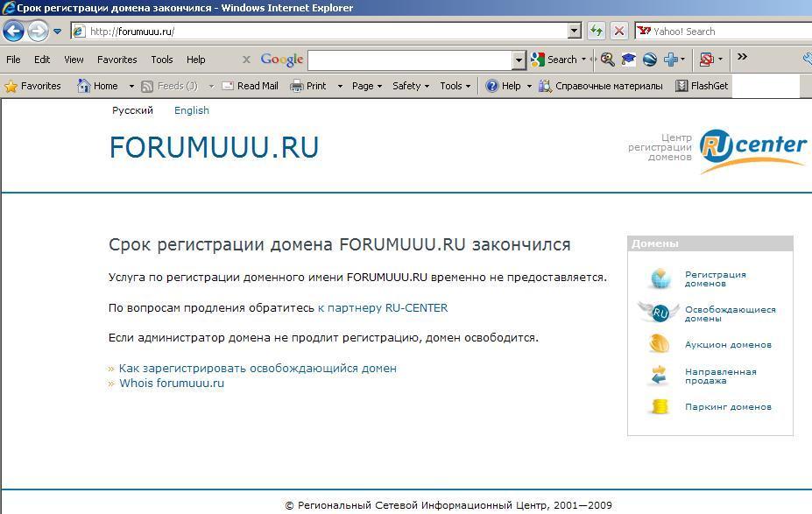Open Как зарегистрировать освобождающийся домен link
This screenshot has width=812, height=514.
pyautogui.click(x=258, y=369)
